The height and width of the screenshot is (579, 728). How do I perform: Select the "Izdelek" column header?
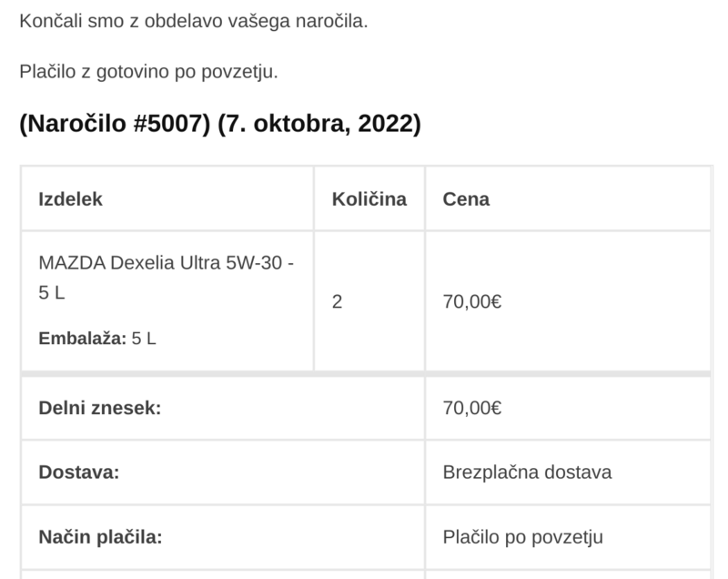coord(70,198)
